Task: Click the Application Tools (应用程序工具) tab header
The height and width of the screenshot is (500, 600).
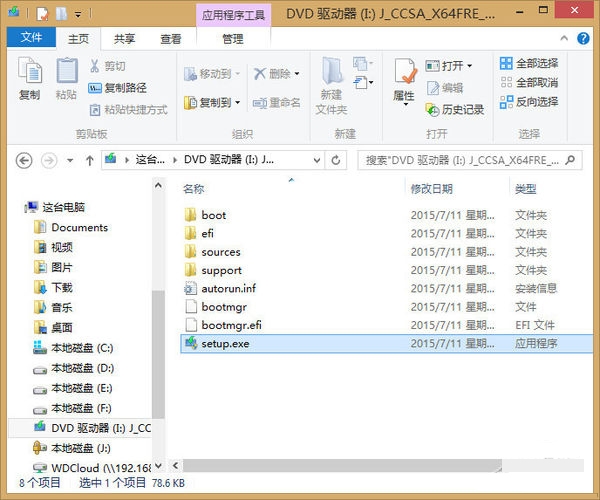Action: click(x=233, y=15)
